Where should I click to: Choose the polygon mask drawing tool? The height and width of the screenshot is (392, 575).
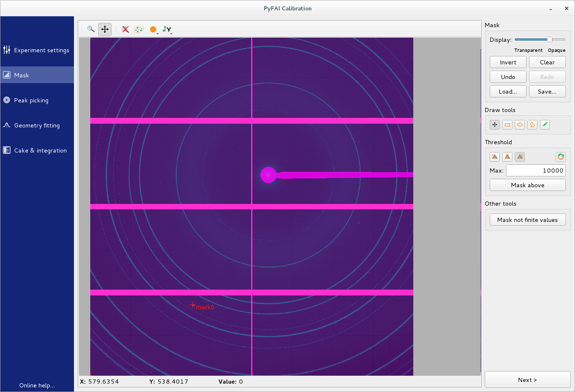[532, 125]
